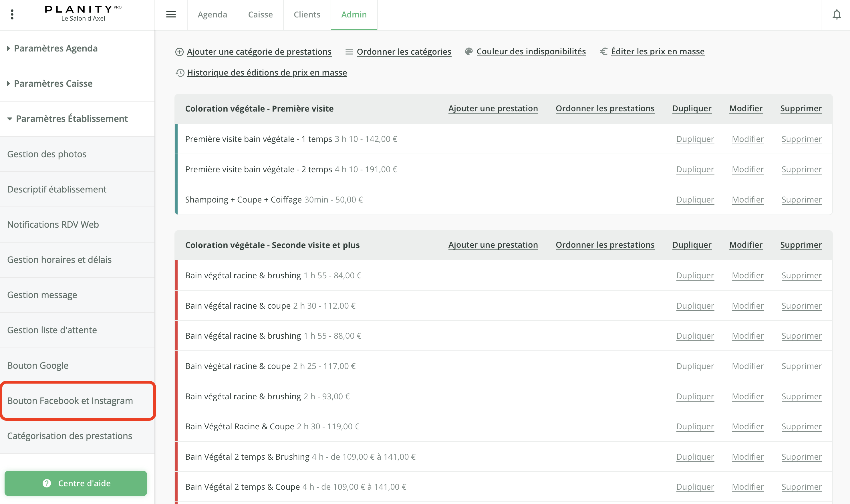Open the hamburger menu icon

tap(171, 15)
